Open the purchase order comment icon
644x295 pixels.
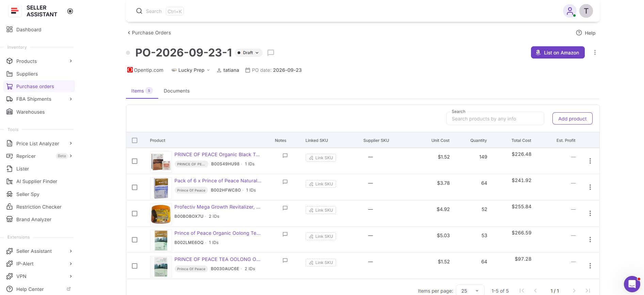(271, 53)
